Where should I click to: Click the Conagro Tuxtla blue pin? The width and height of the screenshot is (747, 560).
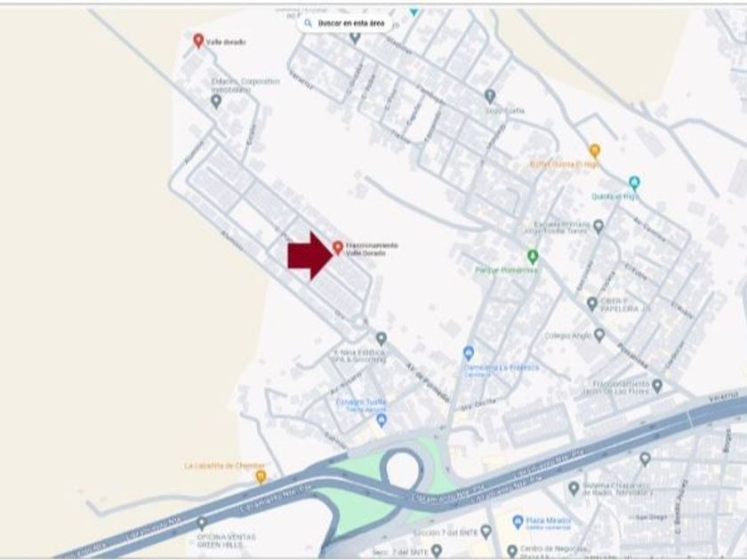click(382, 420)
